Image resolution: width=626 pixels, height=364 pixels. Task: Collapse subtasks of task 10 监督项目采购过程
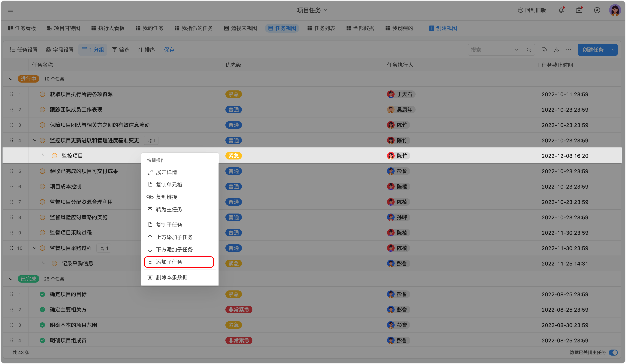point(35,248)
